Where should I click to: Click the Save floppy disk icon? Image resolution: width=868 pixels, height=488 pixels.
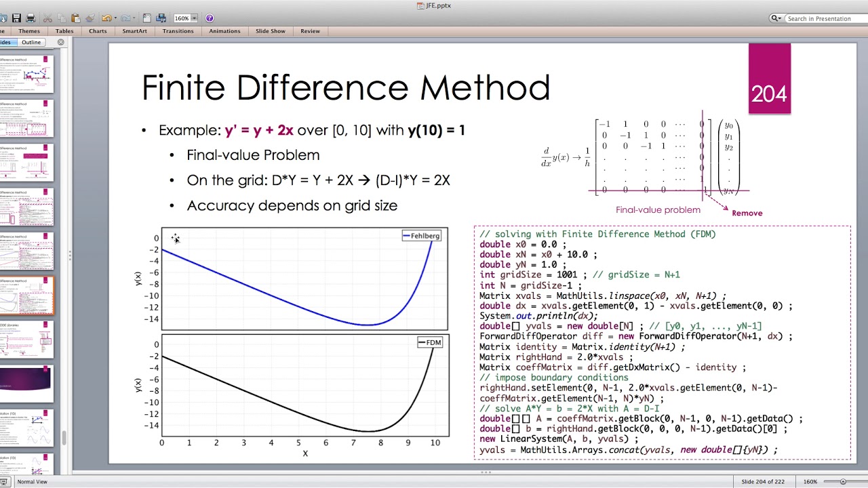pos(17,18)
